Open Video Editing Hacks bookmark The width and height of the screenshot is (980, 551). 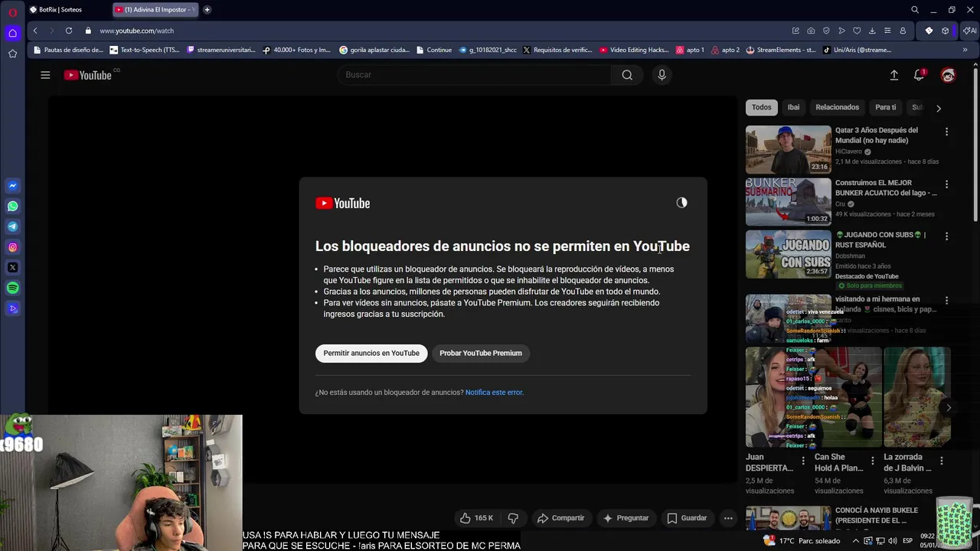634,50
